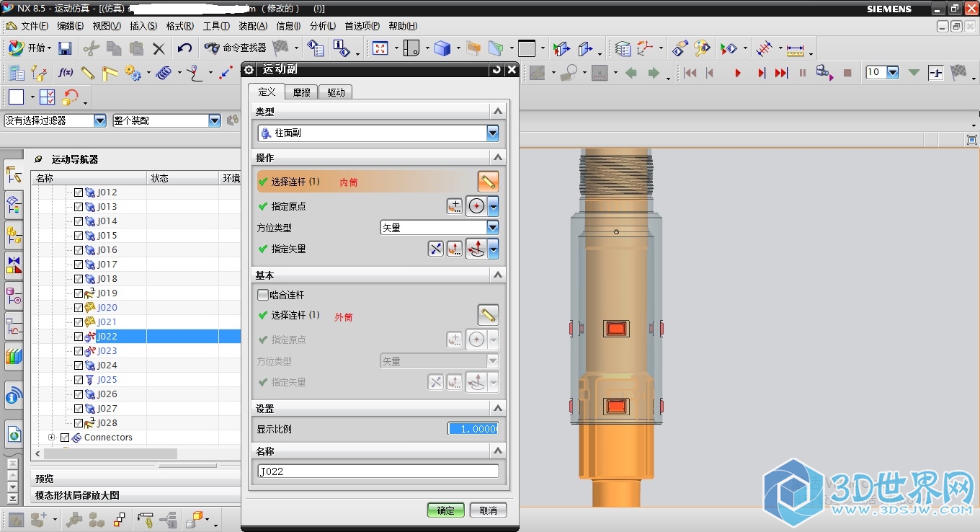Toggle the J012 checkbox
The width and height of the screenshot is (980, 532).
click(x=79, y=192)
